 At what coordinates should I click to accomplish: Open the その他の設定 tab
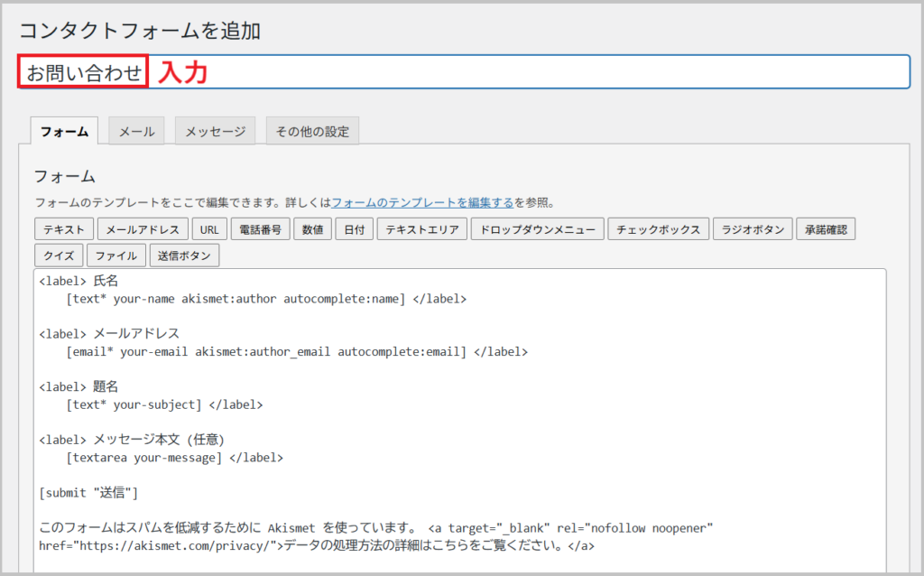click(312, 131)
